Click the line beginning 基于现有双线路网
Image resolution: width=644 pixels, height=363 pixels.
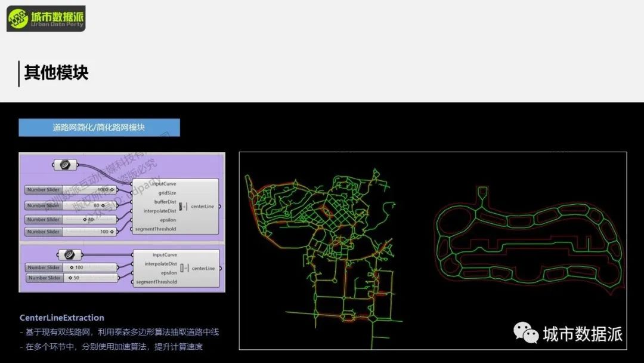pyautogui.click(x=119, y=332)
